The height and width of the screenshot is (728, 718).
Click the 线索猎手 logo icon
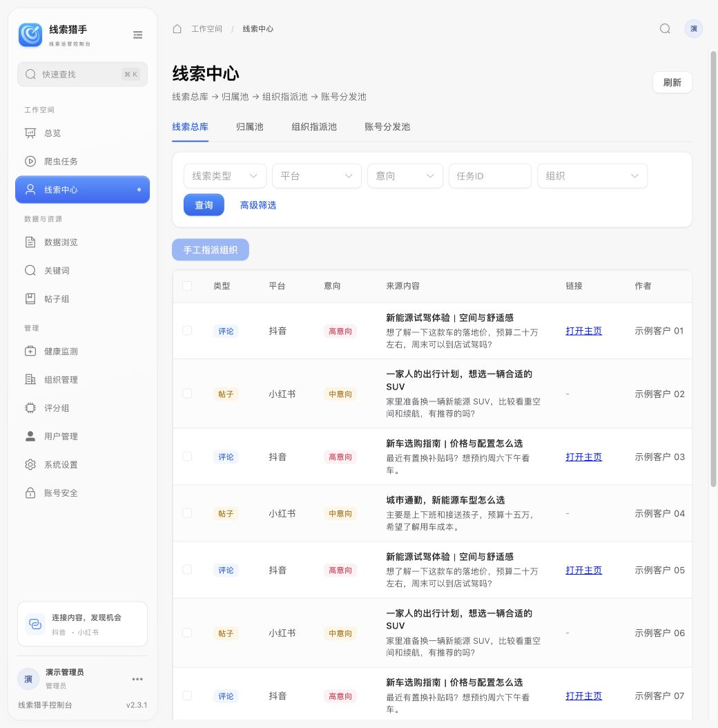click(x=30, y=35)
